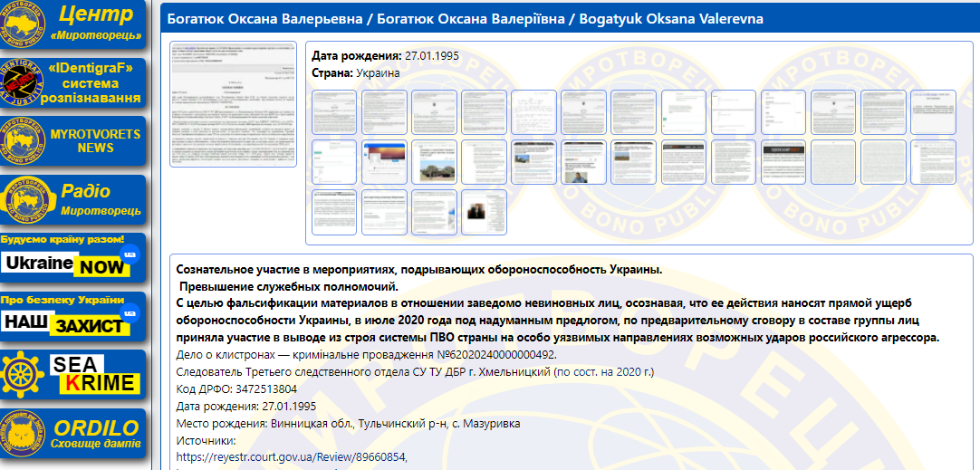Viewport: 980px width, 470px height.
Task: Open the SEA KRIME banner
Action: (x=72, y=374)
